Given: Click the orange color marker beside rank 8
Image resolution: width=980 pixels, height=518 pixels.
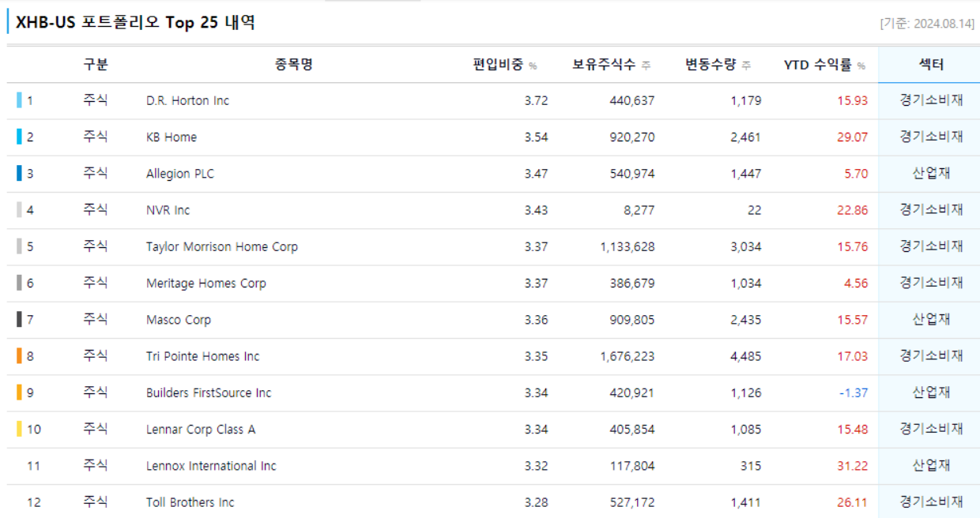Looking at the screenshot, I should [x=19, y=356].
